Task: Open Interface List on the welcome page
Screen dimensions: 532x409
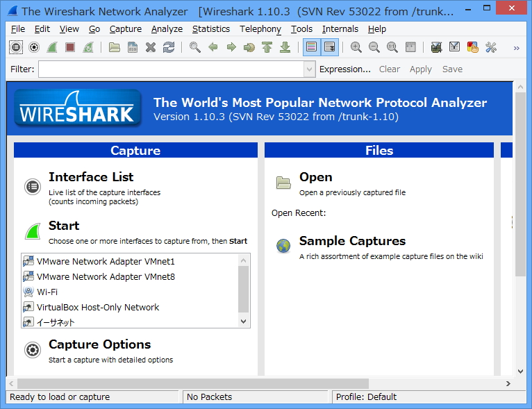Action: click(x=91, y=177)
